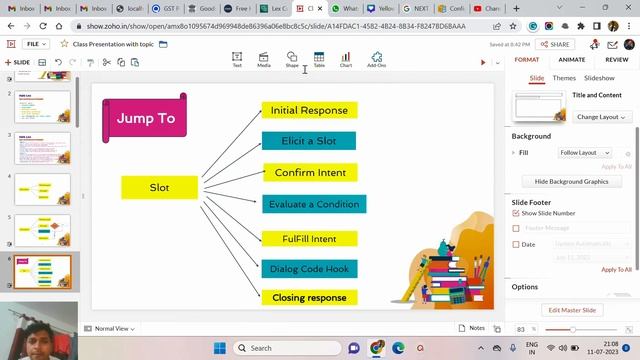This screenshot has height=360, width=640.
Task: Switch to the ANIMATE tab
Action: [571, 60]
